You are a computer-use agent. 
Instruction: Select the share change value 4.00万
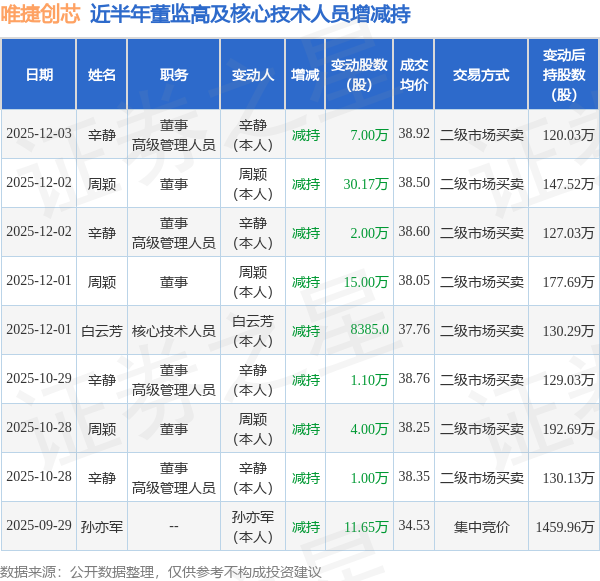pyautogui.click(x=369, y=429)
